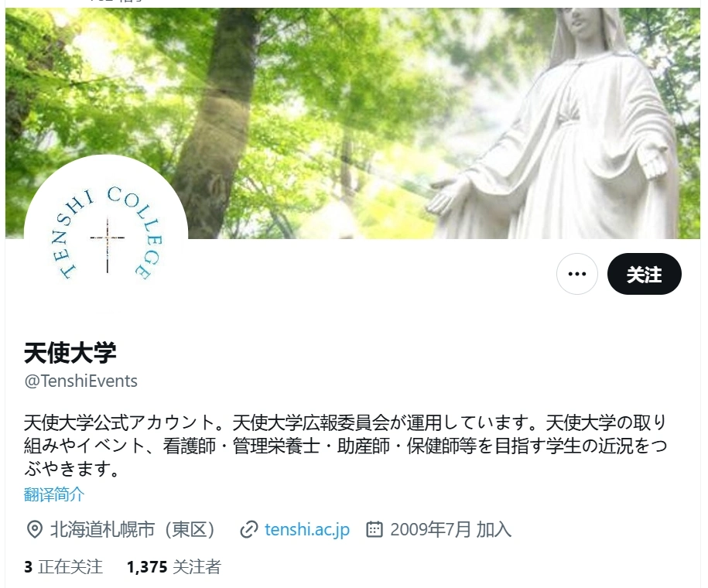View the 3 正在关注 following list
708x588 pixels.
click(x=63, y=567)
